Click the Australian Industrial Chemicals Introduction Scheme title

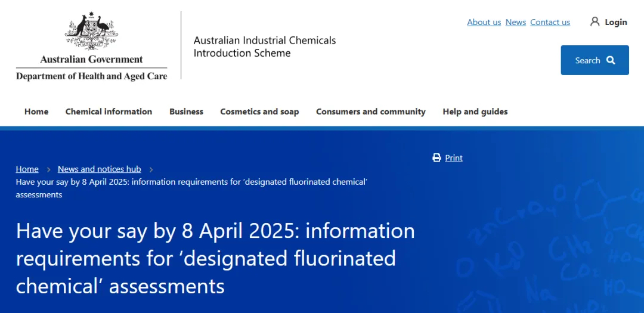pos(264,47)
